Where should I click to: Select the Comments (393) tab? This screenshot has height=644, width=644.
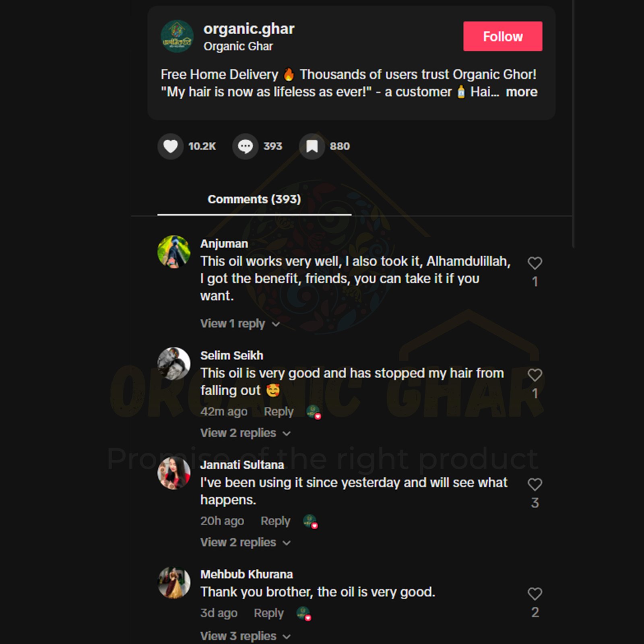(254, 199)
